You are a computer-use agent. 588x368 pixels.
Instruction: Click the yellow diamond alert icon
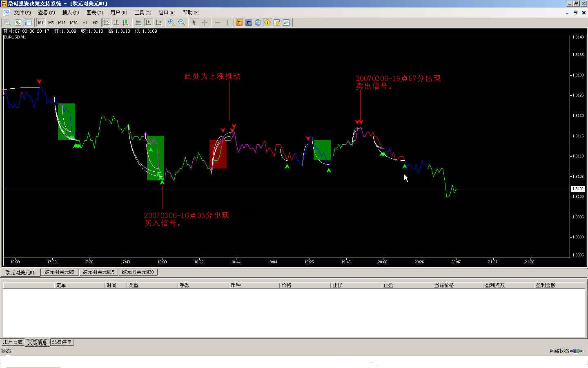click(267, 22)
